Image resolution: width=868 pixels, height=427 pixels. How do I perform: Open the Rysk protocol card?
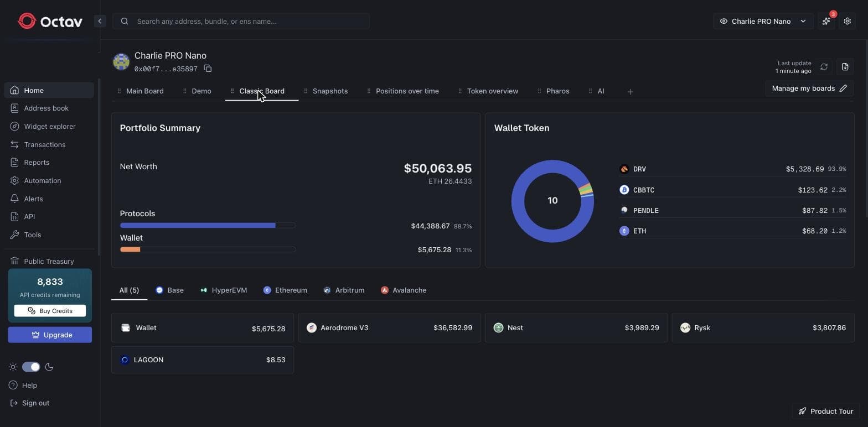pos(763,328)
